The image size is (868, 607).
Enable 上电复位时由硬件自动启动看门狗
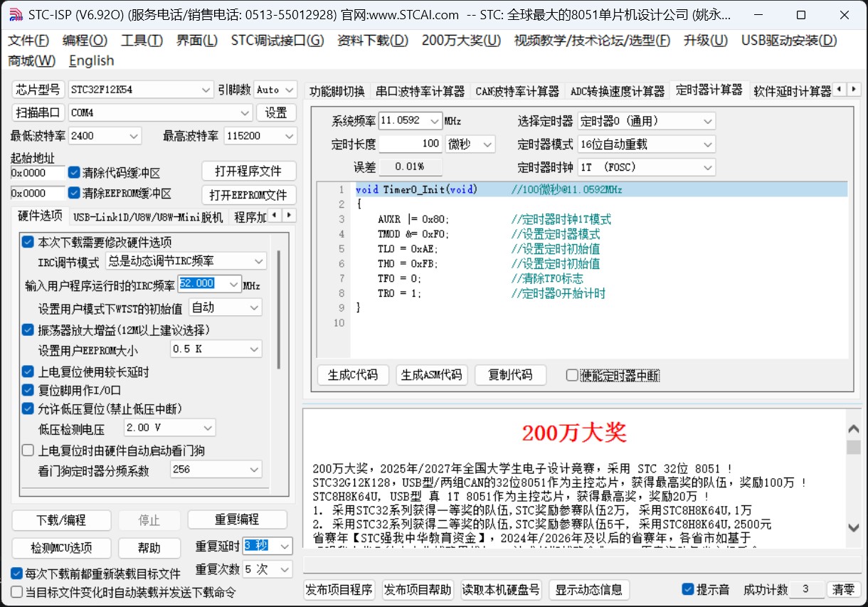coord(28,450)
